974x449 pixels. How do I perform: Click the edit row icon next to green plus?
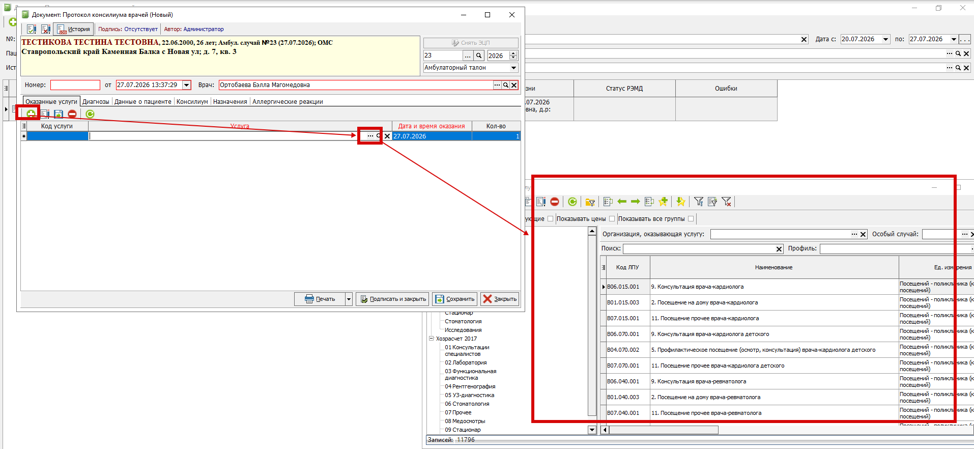pos(45,114)
